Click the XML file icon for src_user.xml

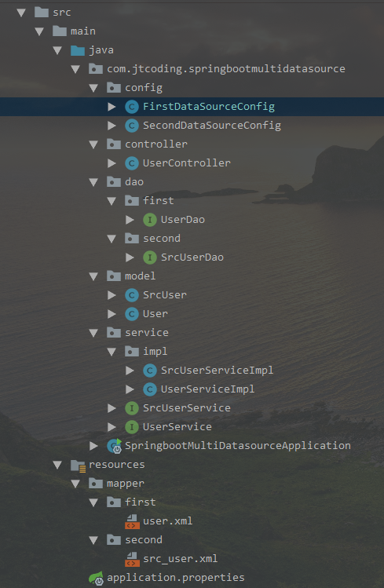(132, 559)
